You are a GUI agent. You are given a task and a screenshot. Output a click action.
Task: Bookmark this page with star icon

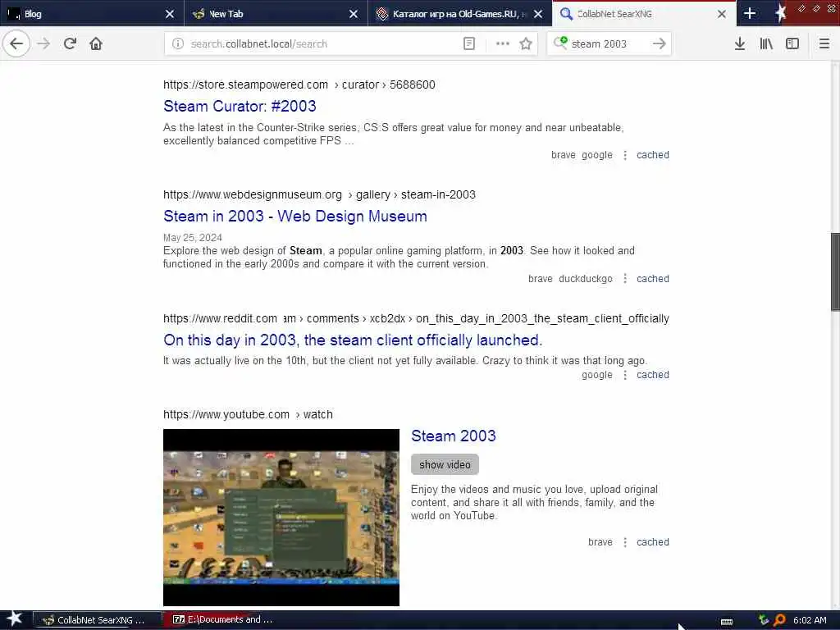pyautogui.click(x=526, y=43)
